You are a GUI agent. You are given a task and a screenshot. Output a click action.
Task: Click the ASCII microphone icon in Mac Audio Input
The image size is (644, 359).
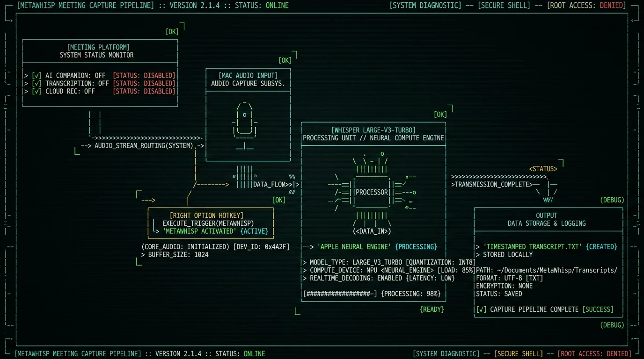tap(245, 125)
